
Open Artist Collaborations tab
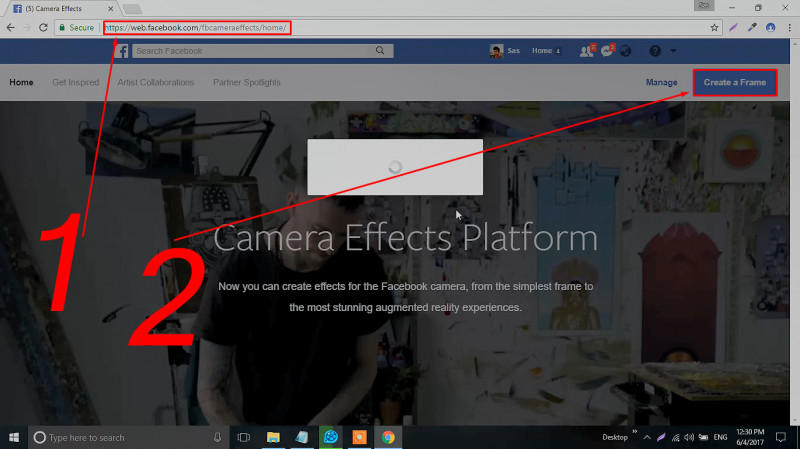[156, 82]
